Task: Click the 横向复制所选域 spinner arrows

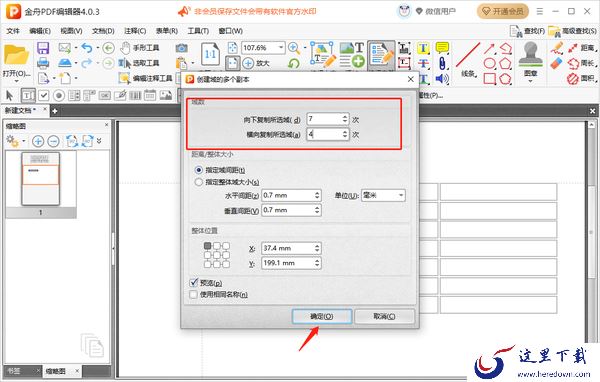Action: [x=345, y=134]
